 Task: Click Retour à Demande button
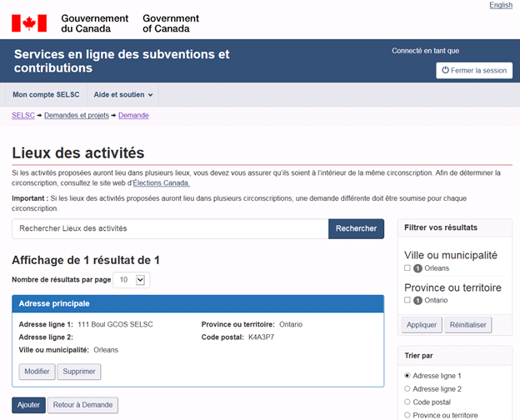click(82, 405)
